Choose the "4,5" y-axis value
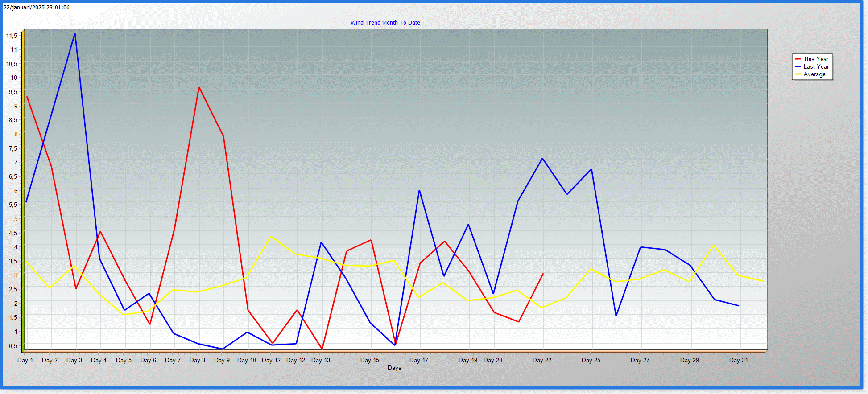This screenshot has width=868, height=394. coord(13,233)
